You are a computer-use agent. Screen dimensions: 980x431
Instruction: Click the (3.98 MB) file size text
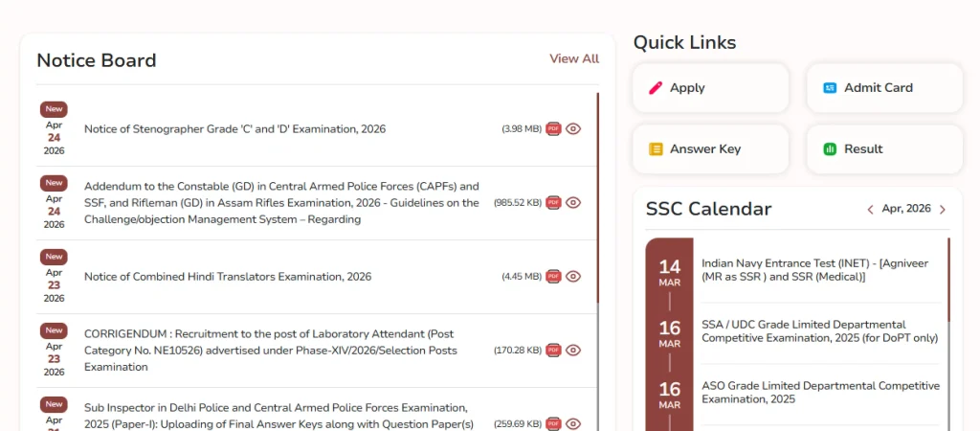click(x=522, y=129)
